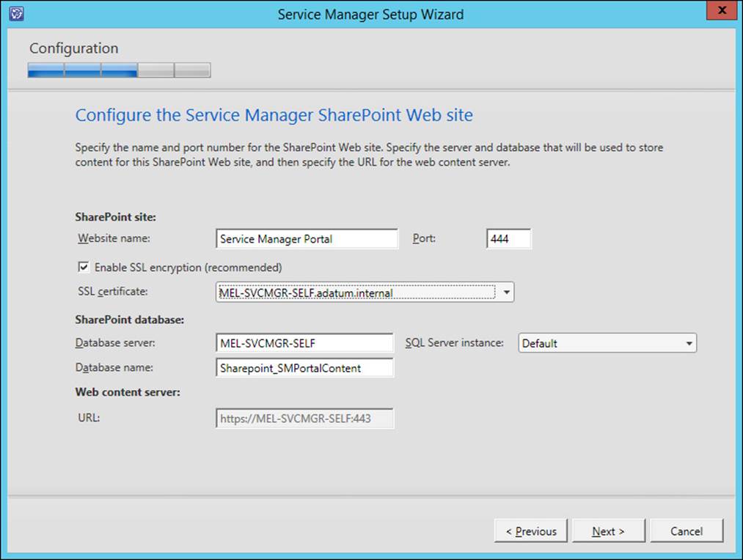The width and height of the screenshot is (743, 560).
Task: Toggle Enable SSL encryption checkbox
Action: click(84, 267)
